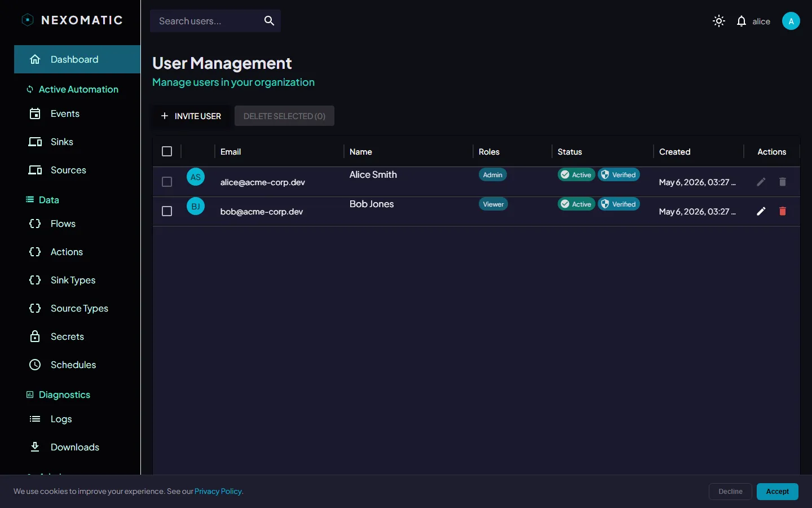812x508 pixels.
Task: Toggle light theme with sun icon
Action: [719, 21]
